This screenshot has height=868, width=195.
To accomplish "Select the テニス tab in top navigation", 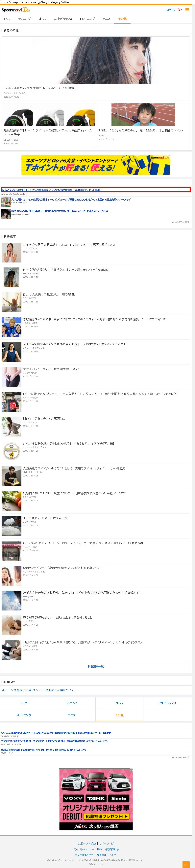I will click(107, 19).
